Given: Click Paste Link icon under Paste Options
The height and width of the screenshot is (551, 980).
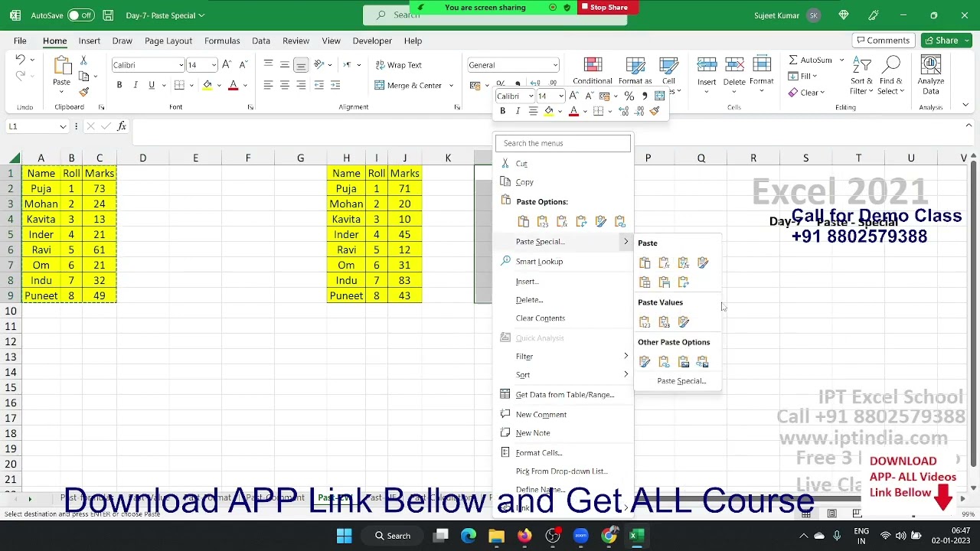Looking at the screenshot, I should (620, 222).
